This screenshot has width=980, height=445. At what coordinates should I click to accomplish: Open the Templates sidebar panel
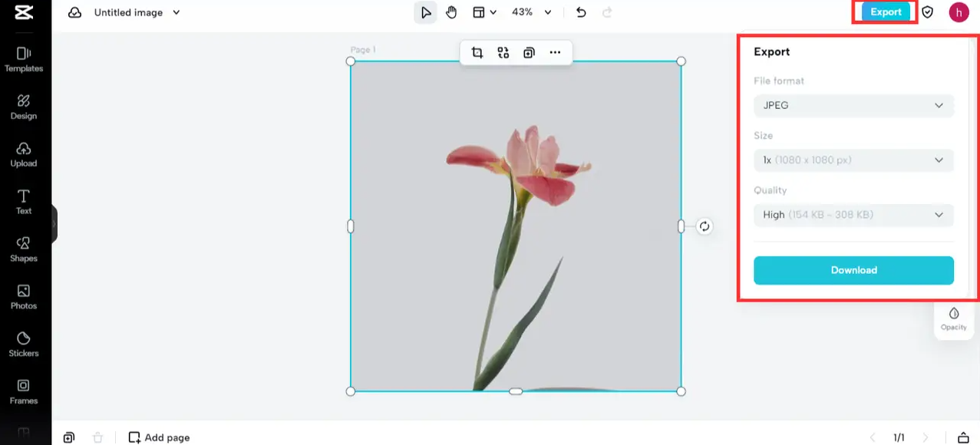click(24, 59)
